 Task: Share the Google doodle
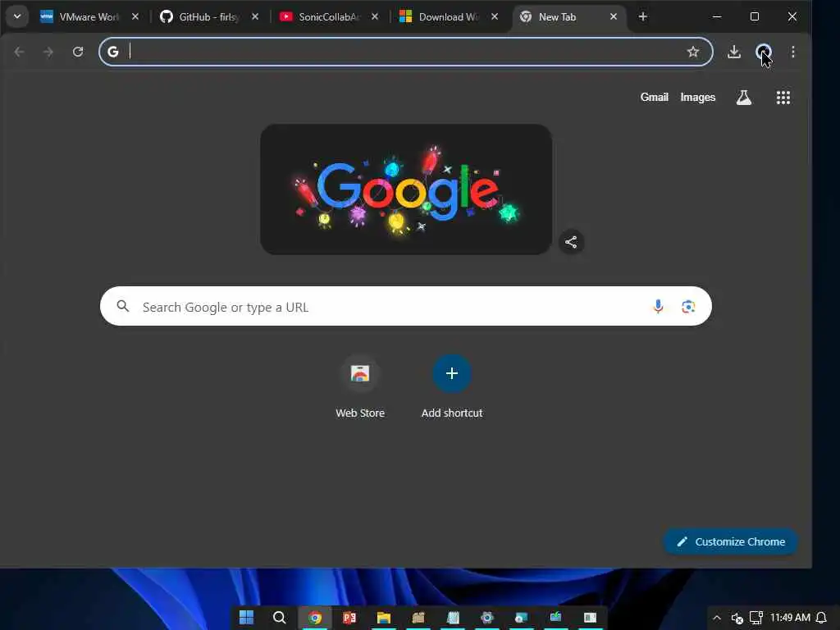(x=571, y=242)
